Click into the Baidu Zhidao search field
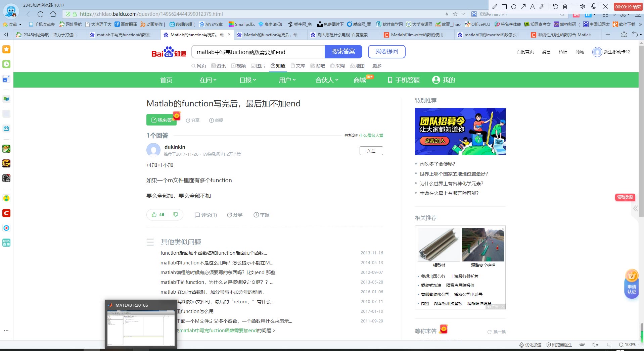644x351 pixels. (x=258, y=52)
